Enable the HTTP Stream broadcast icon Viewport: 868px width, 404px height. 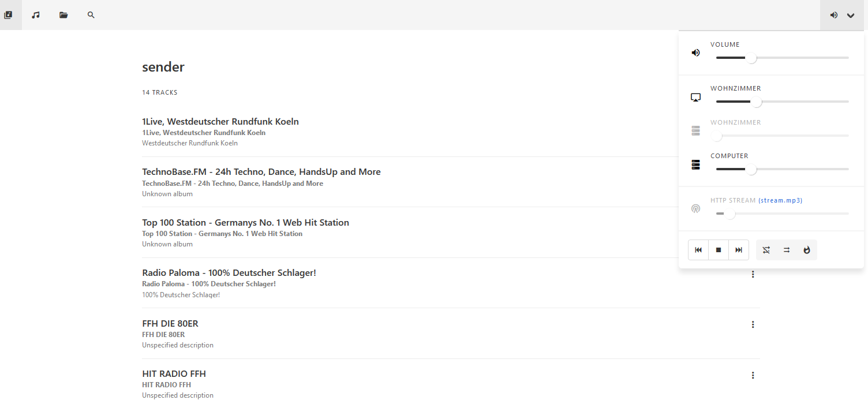pos(696,208)
